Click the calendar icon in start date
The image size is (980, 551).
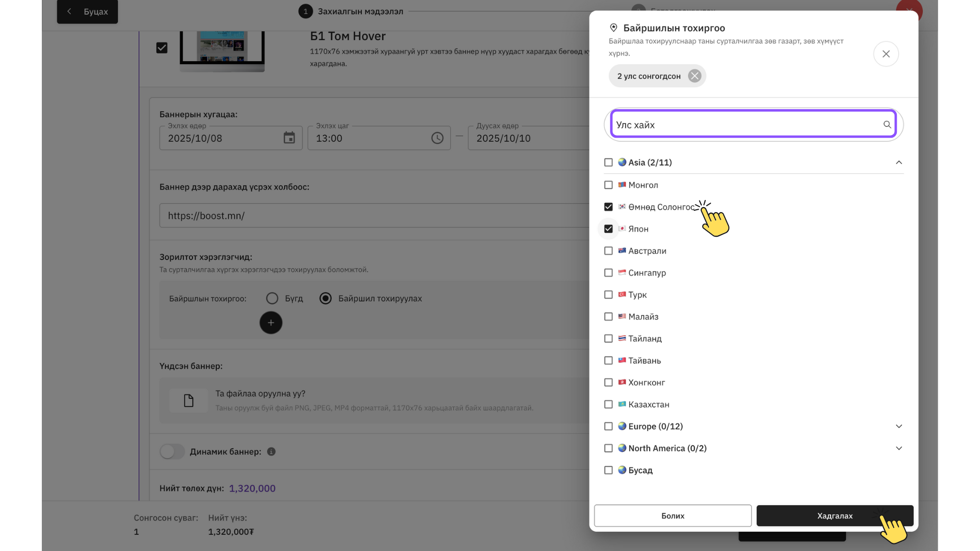point(289,138)
